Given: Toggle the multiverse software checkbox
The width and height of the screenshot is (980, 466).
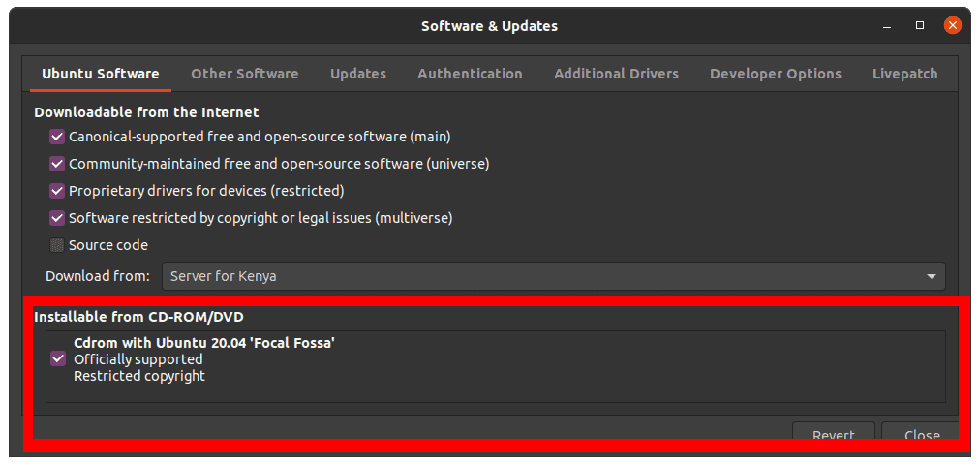Looking at the screenshot, I should pos(58,218).
